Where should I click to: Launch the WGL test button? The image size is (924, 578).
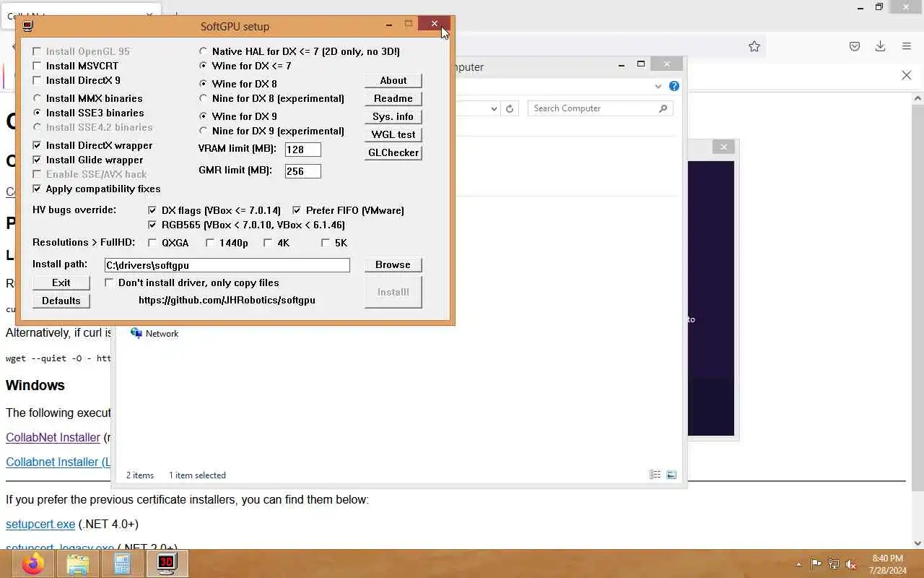(393, 134)
